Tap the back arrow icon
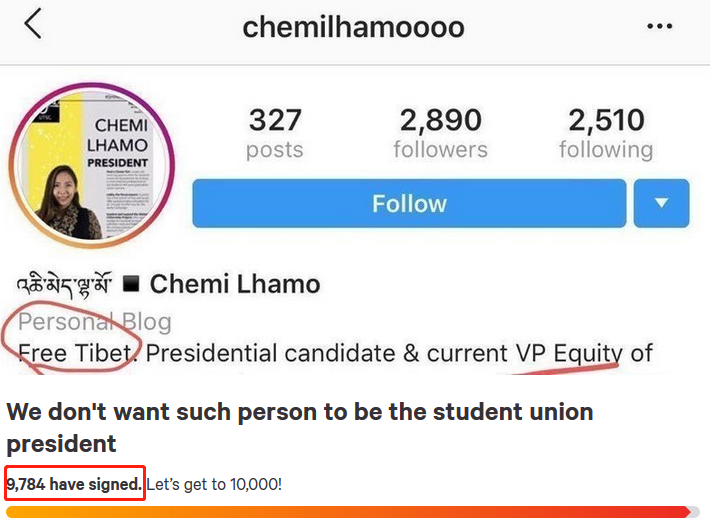The height and width of the screenshot is (531, 710). pos(33,25)
